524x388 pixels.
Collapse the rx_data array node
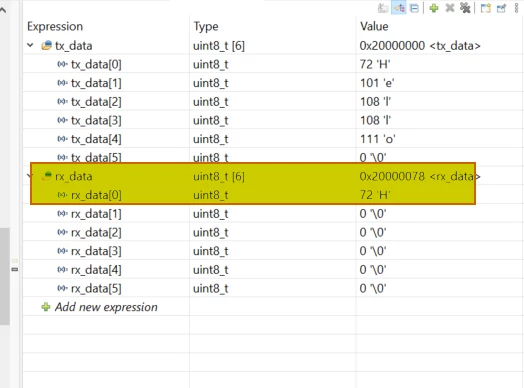(x=29, y=176)
